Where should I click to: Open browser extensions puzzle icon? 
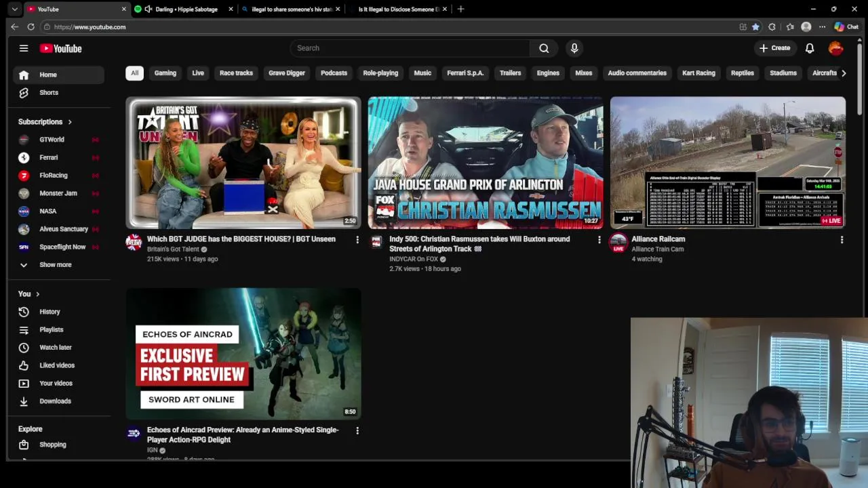[x=772, y=27]
